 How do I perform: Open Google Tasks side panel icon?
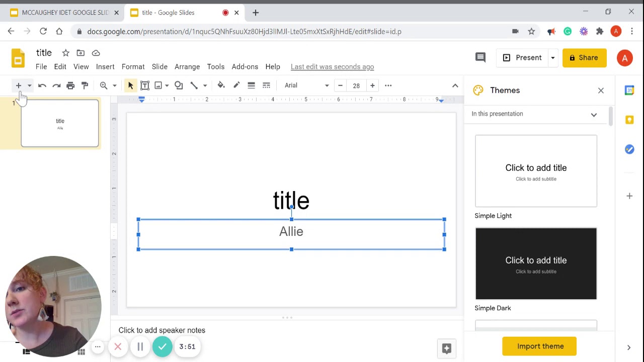point(629,149)
